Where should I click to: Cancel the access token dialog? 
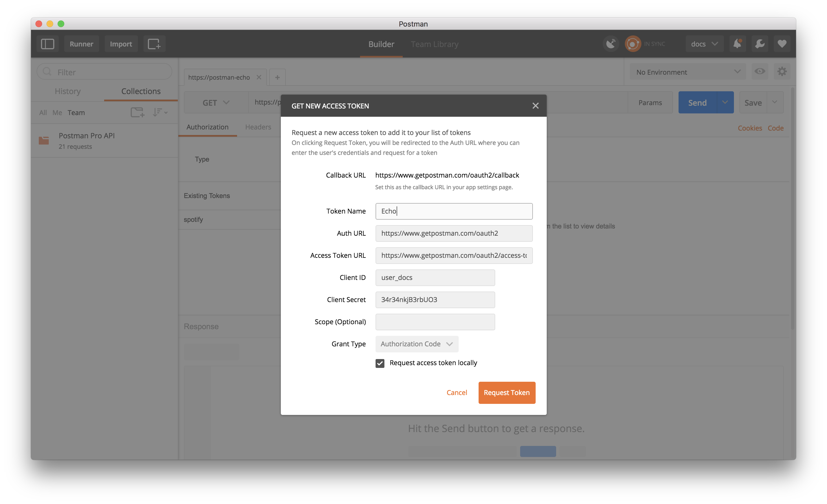[x=457, y=392]
